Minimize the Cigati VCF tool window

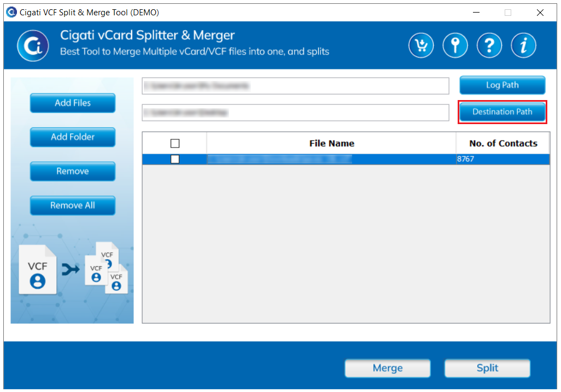[476, 13]
